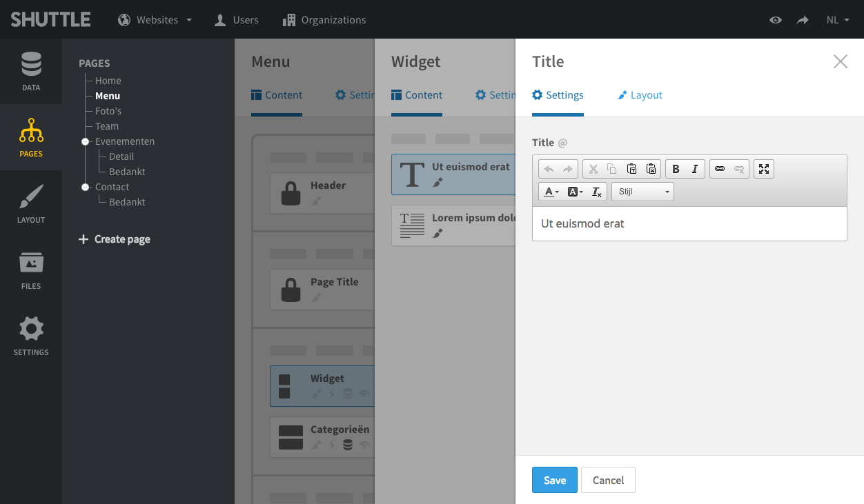Insert a link with link icon
The image size is (864, 504).
pyautogui.click(x=720, y=169)
